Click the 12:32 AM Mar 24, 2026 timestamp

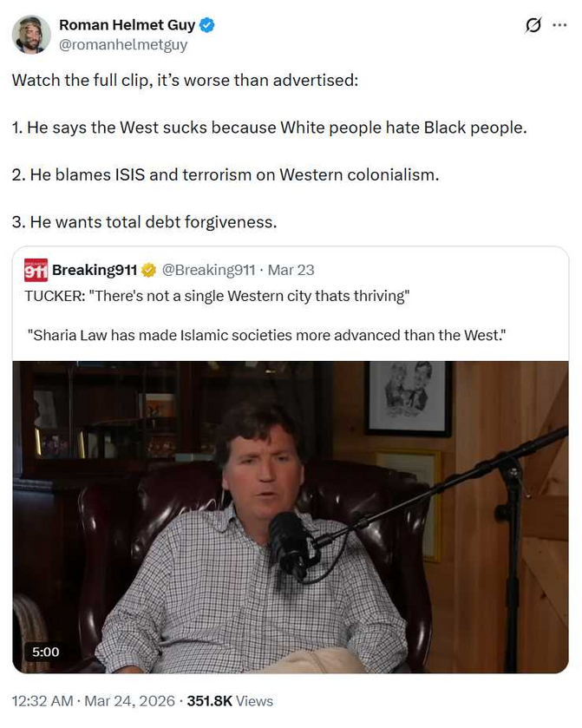tap(94, 700)
